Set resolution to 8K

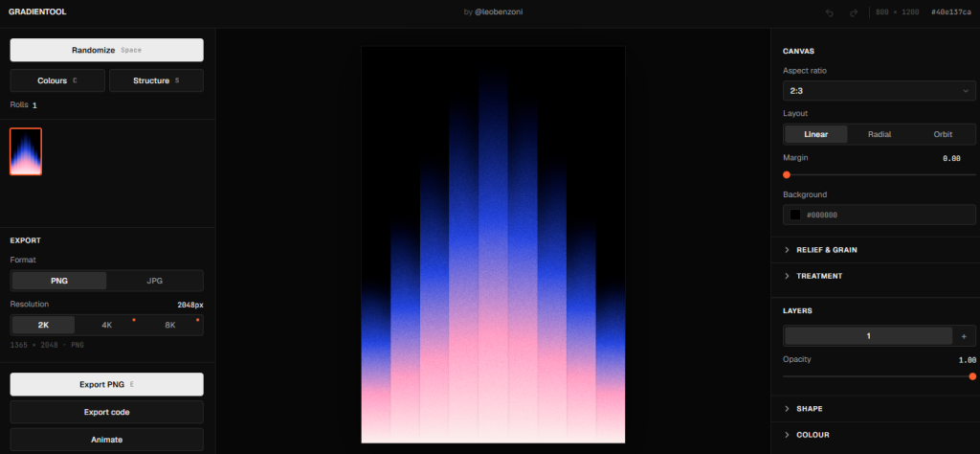point(170,326)
